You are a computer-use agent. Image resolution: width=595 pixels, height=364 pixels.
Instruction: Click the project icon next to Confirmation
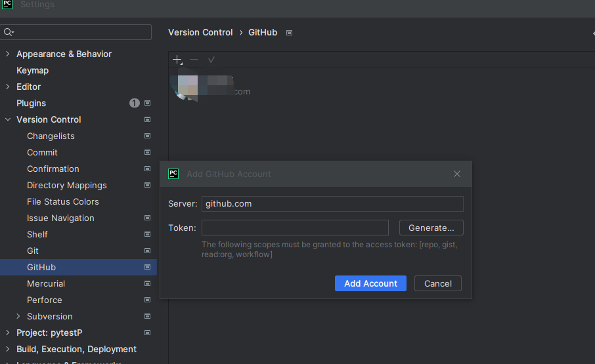[148, 169]
